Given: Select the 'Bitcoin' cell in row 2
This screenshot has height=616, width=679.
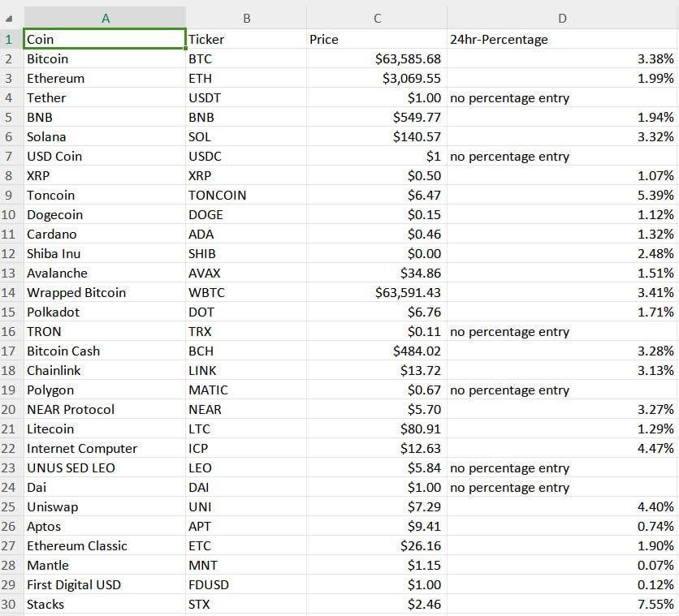Looking at the screenshot, I should pos(105,58).
